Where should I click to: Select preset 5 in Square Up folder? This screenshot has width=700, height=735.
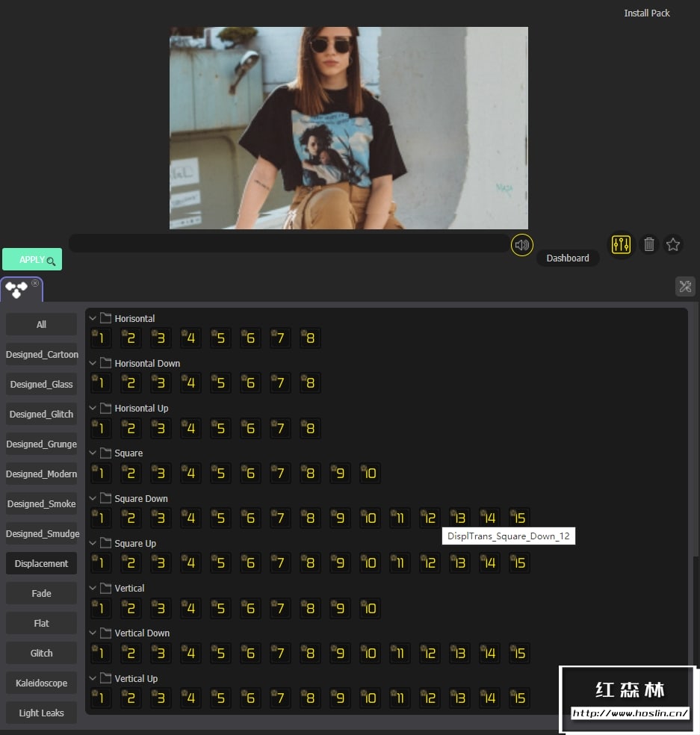tap(220, 563)
